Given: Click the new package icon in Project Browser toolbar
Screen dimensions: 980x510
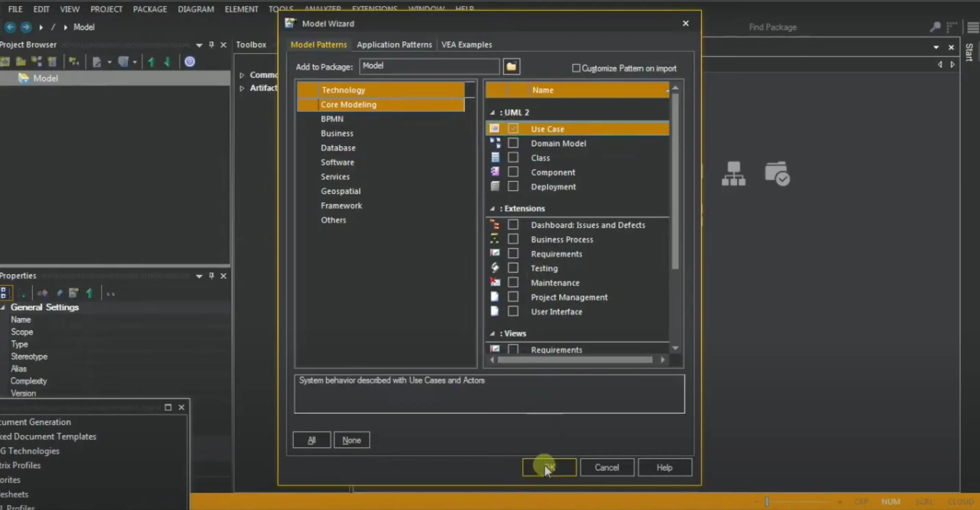Looking at the screenshot, I should pos(21,61).
